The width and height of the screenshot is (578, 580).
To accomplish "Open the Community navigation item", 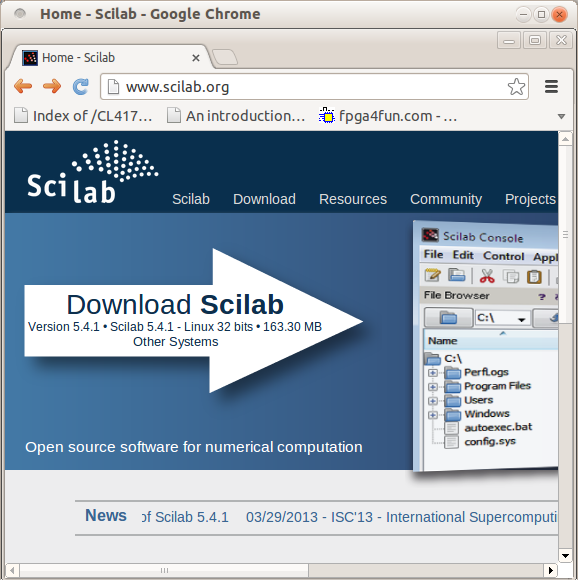I will tap(446, 199).
